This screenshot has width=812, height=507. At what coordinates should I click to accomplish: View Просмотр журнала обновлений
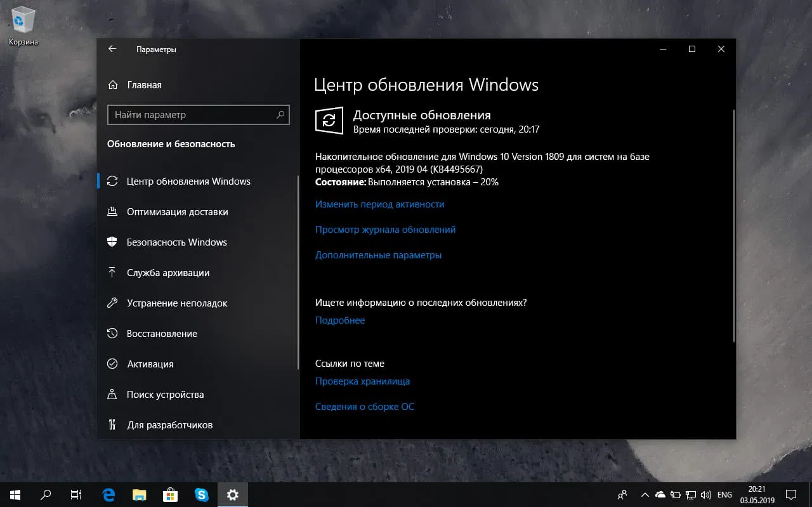(385, 229)
